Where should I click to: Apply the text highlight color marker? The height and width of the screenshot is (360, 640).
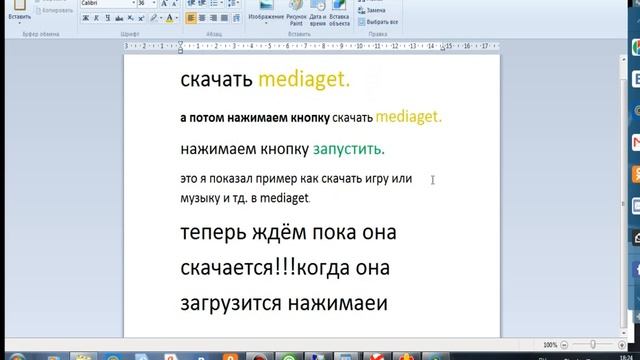tap(153, 18)
